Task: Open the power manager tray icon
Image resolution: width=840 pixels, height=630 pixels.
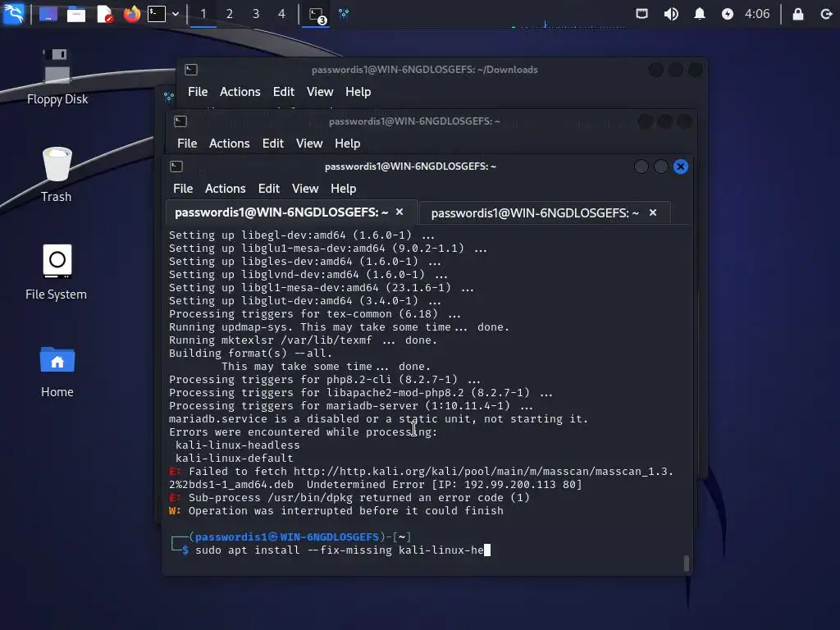Action: click(727, 14)
